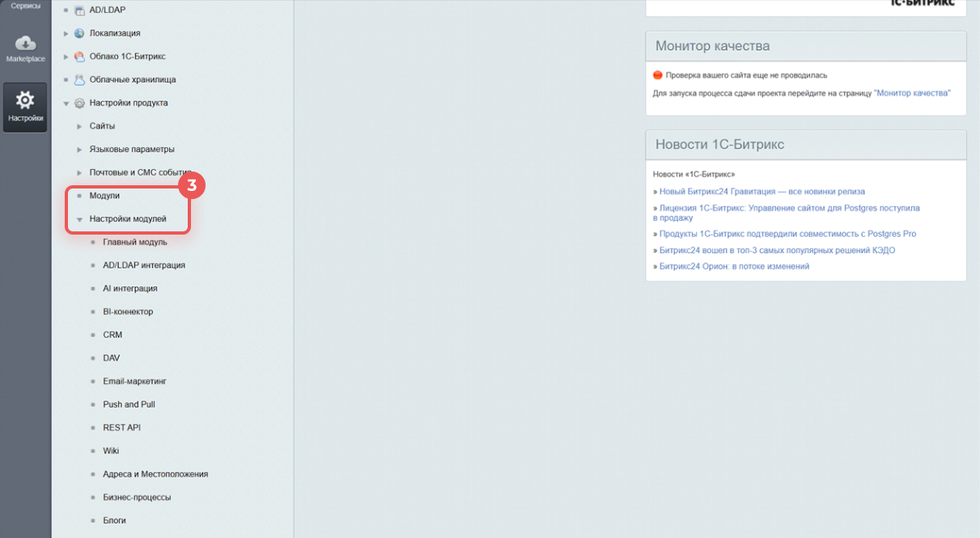Click the Локализация globe icon

point(79,33)
